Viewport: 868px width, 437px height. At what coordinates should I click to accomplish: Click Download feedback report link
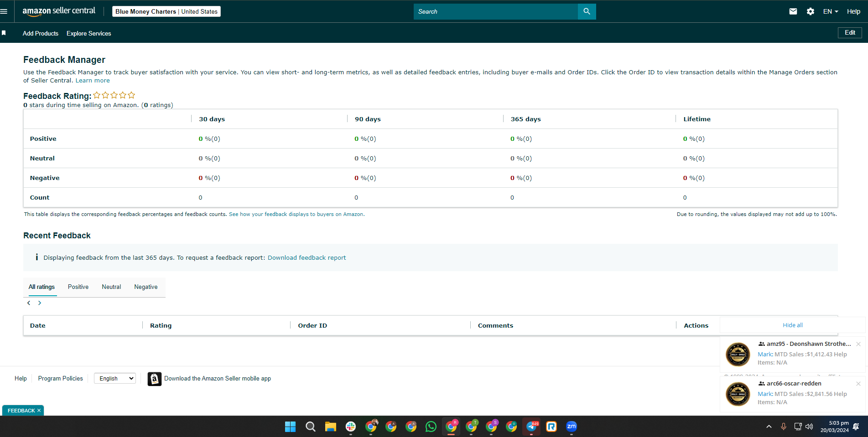[307, 258]
